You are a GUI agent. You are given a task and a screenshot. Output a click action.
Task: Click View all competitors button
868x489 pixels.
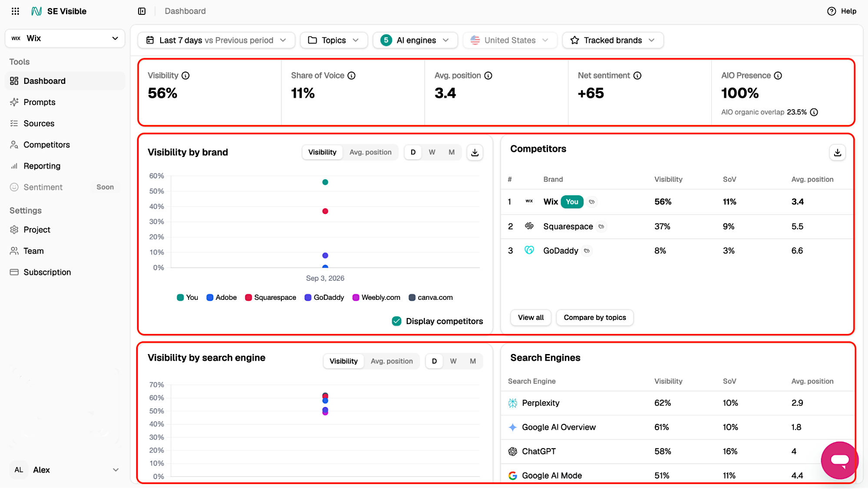531,318
